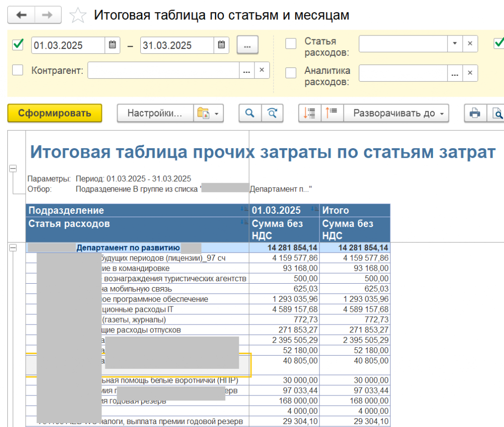Click the Find magnifier icon
The height and width of the screenshot is (427, 504).
point(250,113)
